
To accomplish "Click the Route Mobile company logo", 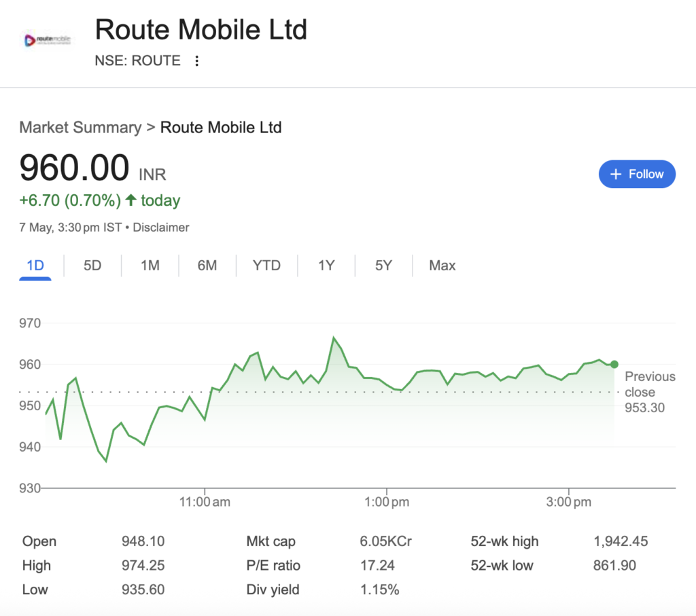I will click(x=48, y=40).
